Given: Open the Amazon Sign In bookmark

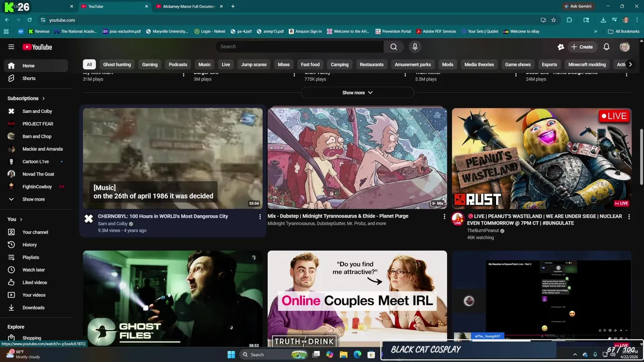Looking at the screenshot, I should (305, 31).
